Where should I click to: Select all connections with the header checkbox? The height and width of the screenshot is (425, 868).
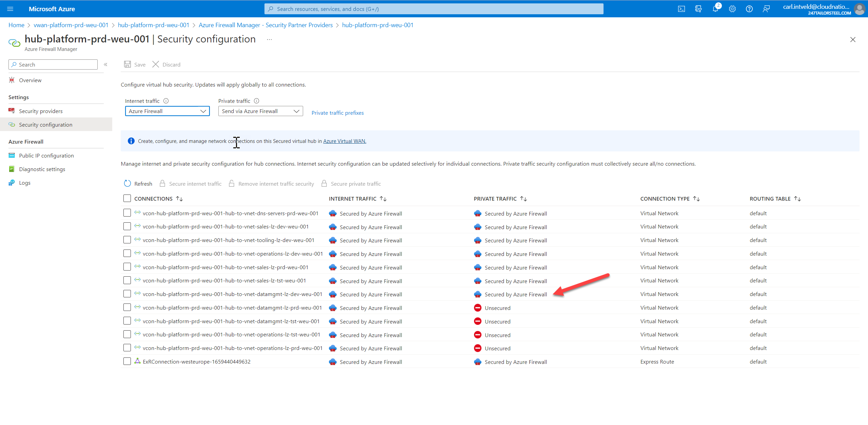(127, 198)
